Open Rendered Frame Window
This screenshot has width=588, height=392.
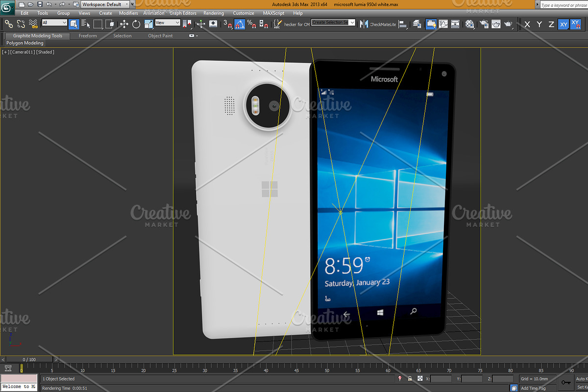pyautogui.click(x=496, y=24)
